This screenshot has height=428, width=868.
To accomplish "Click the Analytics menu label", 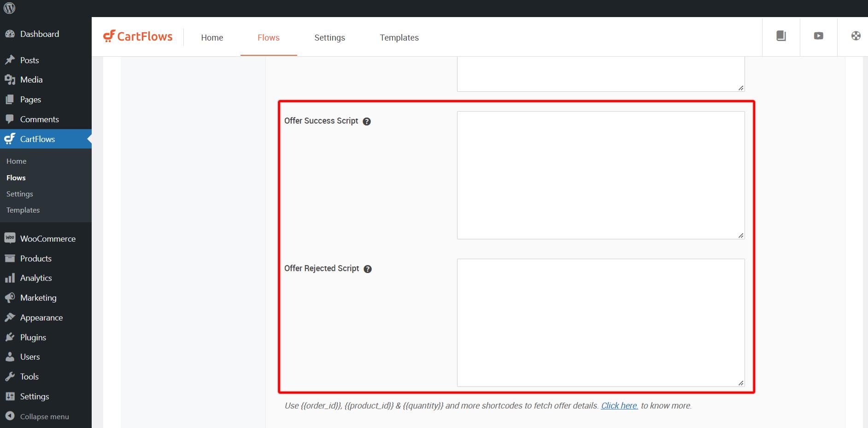I will tap(36, 278).
